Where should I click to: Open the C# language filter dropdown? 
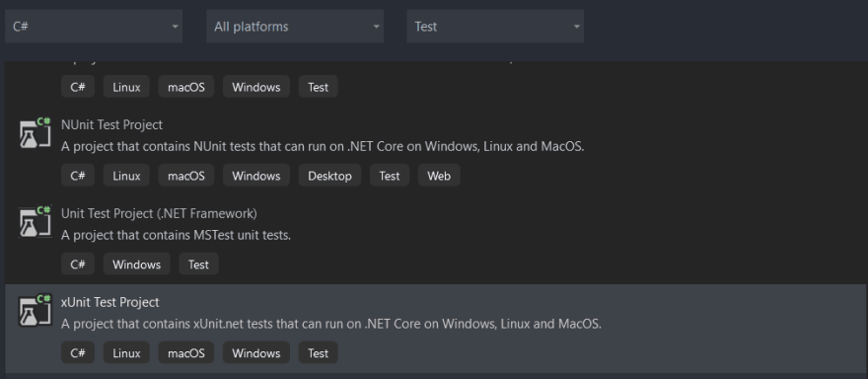[x=94, y=26]
